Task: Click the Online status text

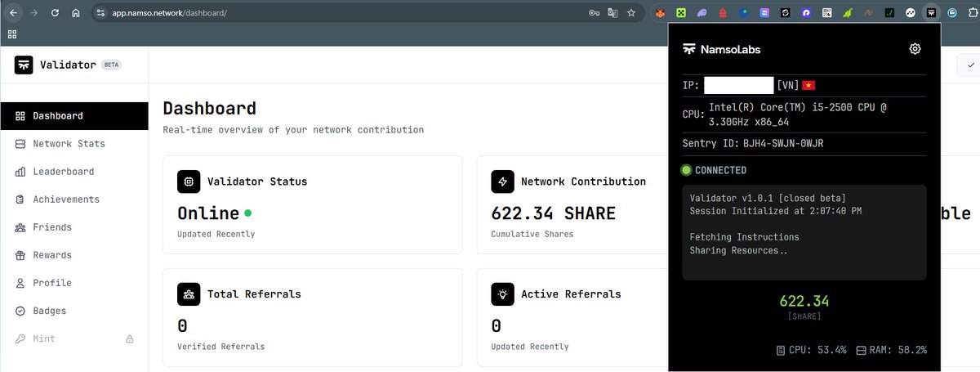Action: [208, 213]
